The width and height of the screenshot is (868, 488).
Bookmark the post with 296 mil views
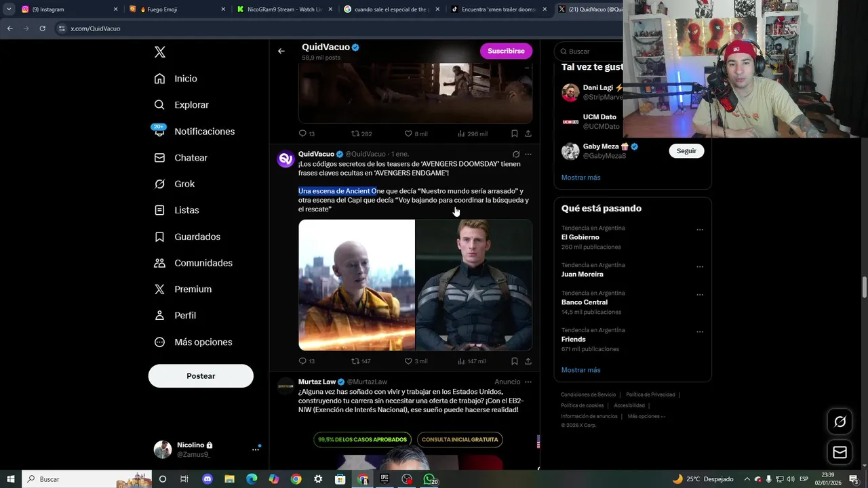click(514, 134)
